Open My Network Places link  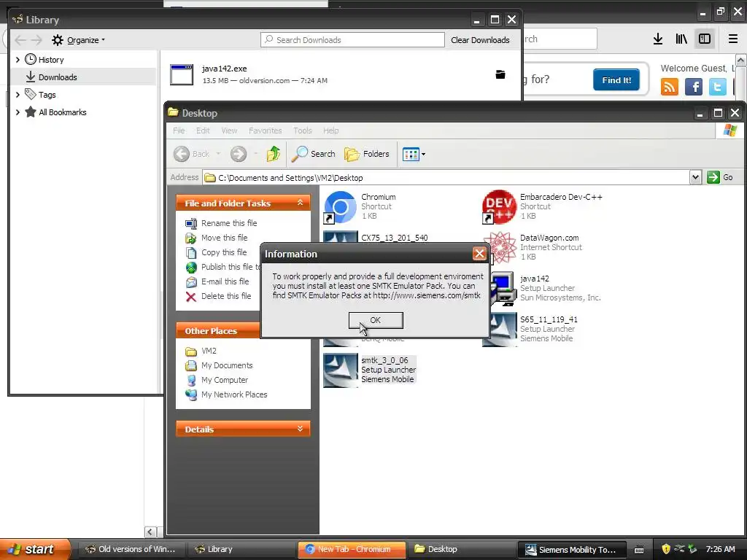tap(234, 394)
